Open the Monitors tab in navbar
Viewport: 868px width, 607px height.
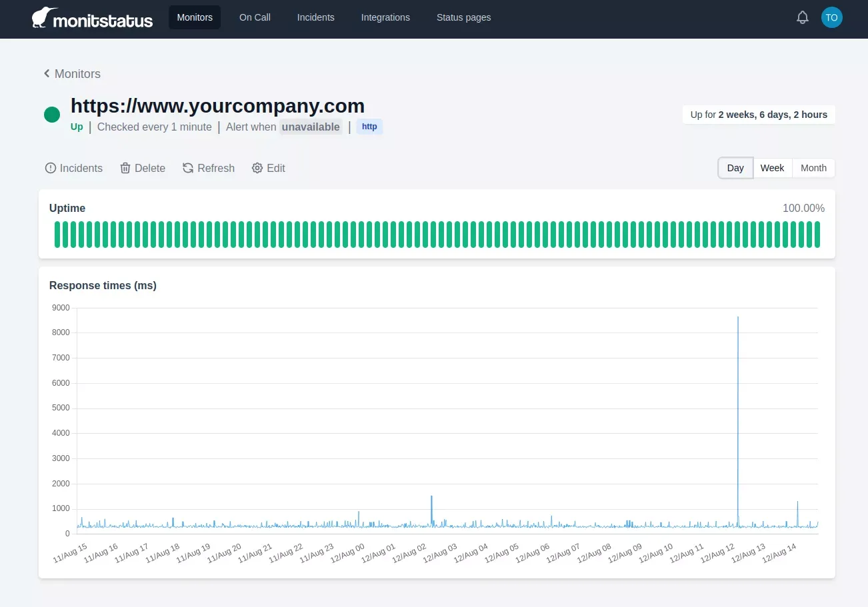[x=195, y=17]
